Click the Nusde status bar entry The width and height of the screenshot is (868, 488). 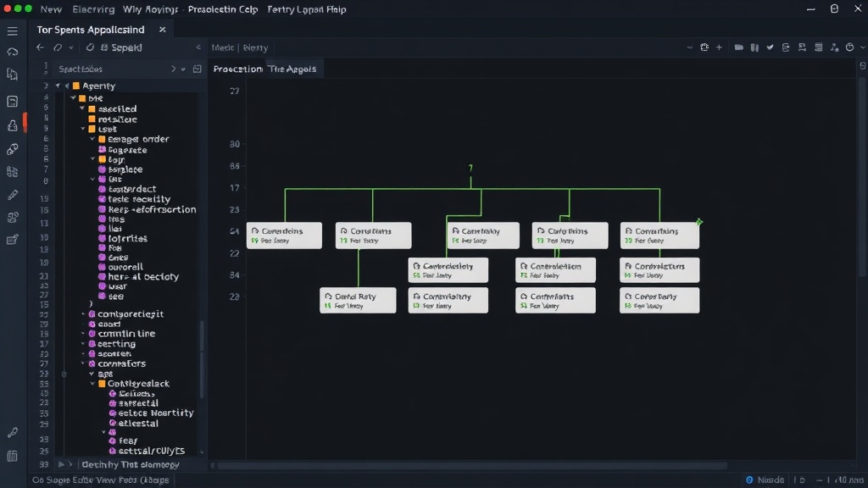[x=770, y=480]
